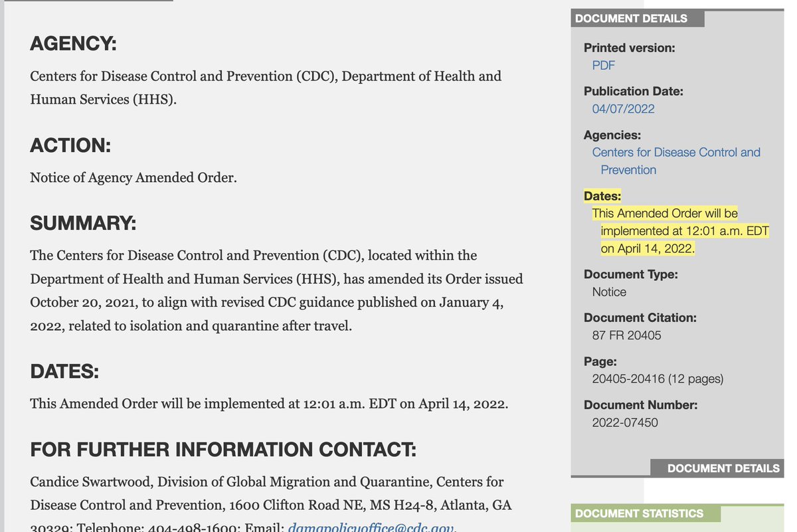
Task: Select the DATES: section heading
Action: click(64, 371)
